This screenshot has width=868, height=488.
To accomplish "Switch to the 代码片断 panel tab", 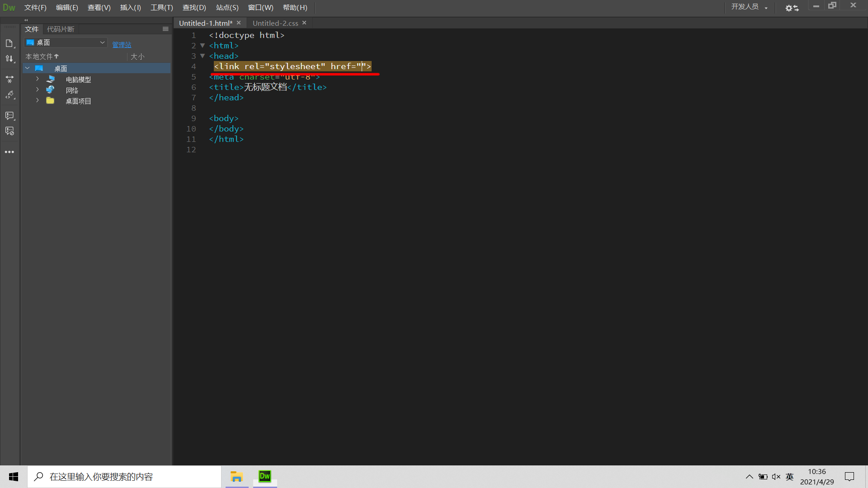I will (x=61, y=29).
